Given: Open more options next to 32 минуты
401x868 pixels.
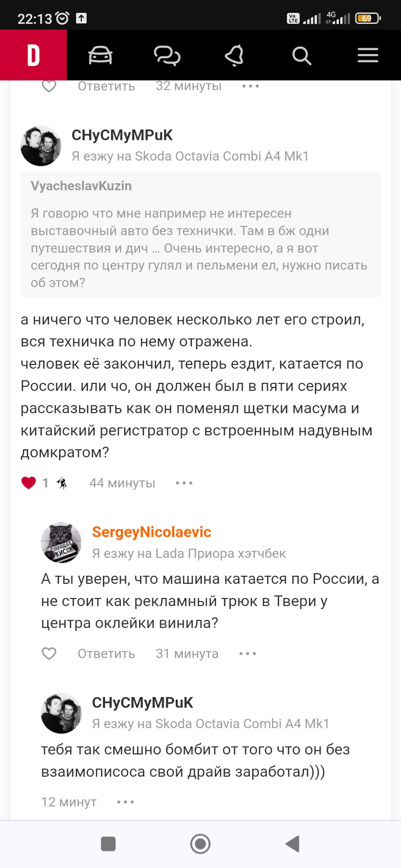Looking at the screenshot, I should (250, 86).
